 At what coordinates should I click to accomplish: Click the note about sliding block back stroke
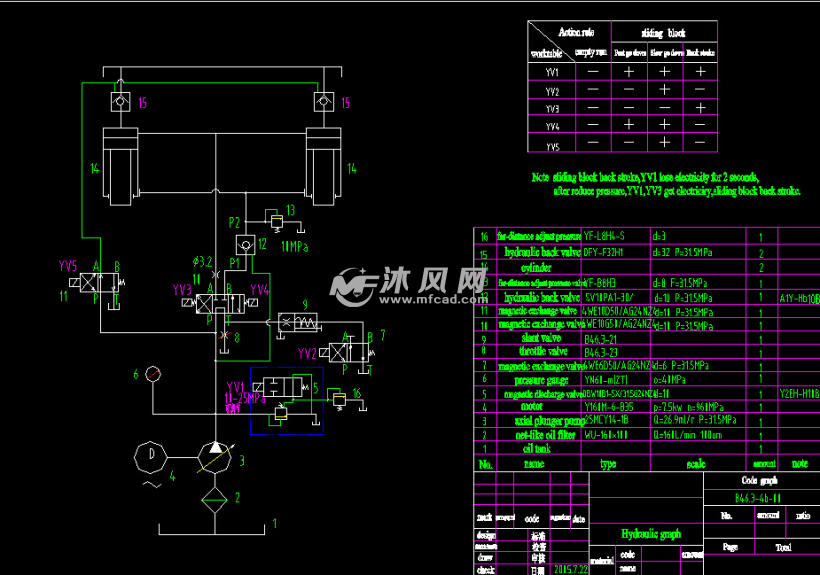(666, 184)
